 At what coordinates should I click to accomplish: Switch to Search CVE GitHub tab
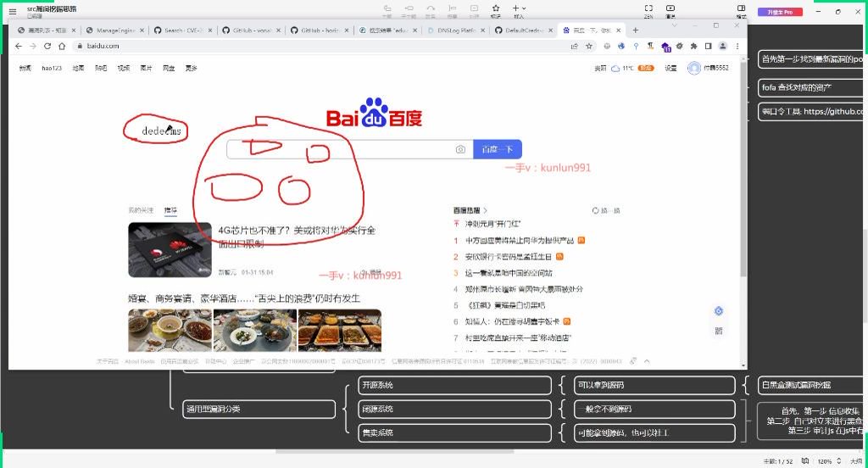[x=183, y=31]
